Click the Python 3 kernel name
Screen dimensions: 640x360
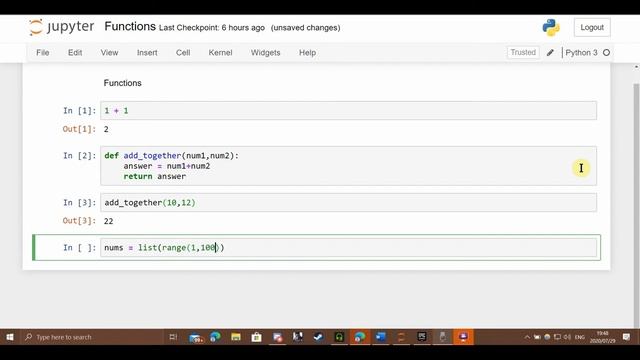(581, 53)
